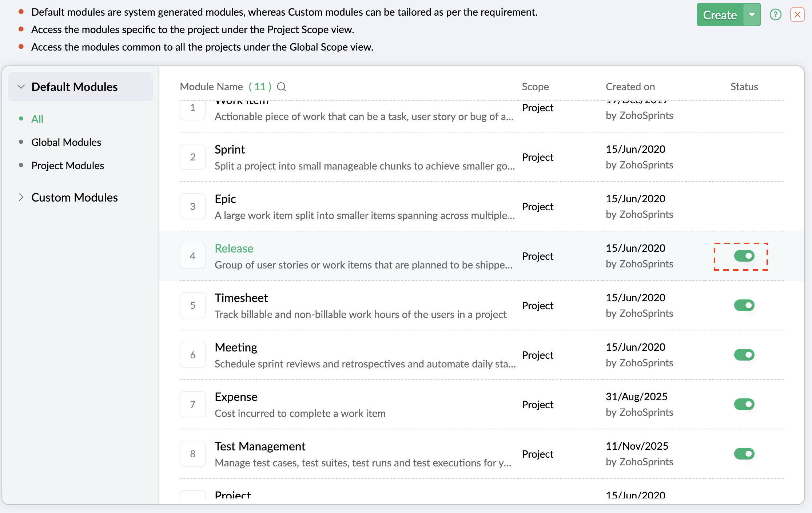Close the modules panel with X icon

tap(797, 15)
